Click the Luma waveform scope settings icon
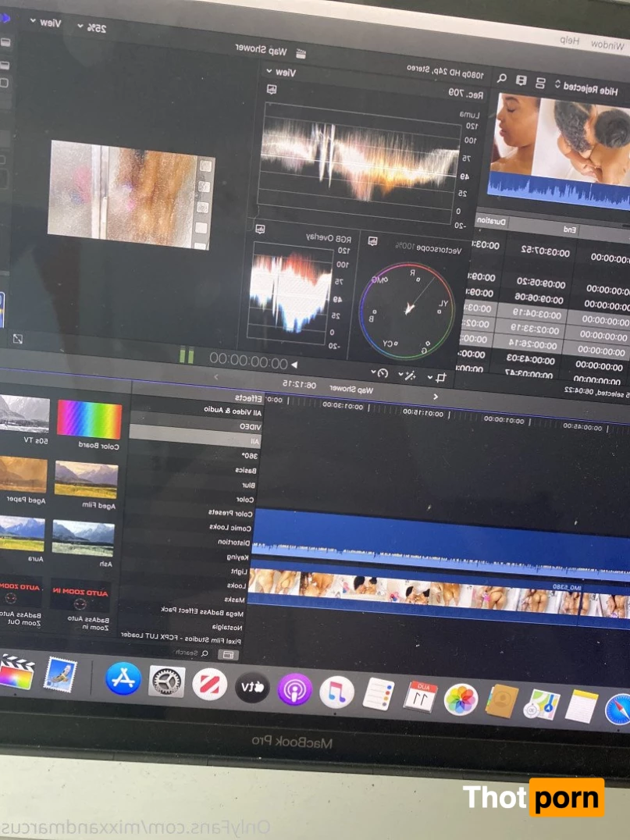Viewport: 630px width, 840px height. click(271, 90)
